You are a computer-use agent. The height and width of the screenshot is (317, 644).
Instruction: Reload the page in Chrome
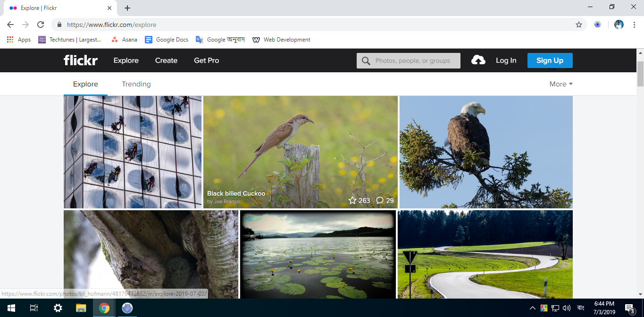click(41, 25)
